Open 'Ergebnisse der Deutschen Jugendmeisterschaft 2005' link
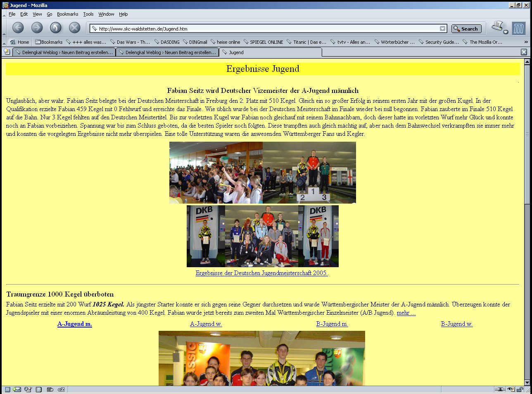The height and width of the screenshot is (394, 532). [x=262, y=273]
